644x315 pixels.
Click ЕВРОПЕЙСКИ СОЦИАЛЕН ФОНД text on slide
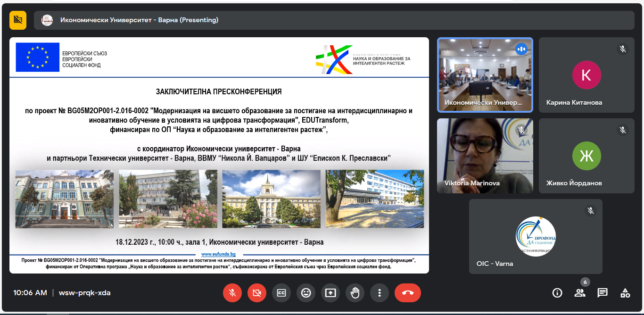tap(82, 62)
